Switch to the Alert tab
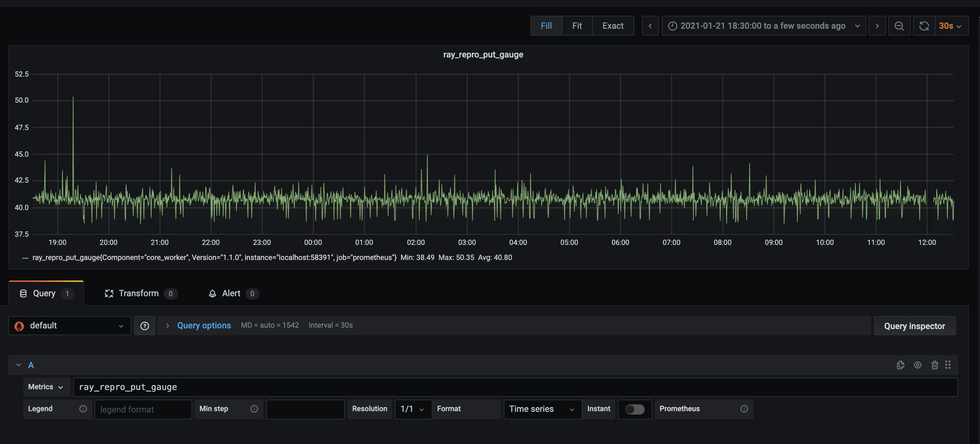 pos(231,293)
